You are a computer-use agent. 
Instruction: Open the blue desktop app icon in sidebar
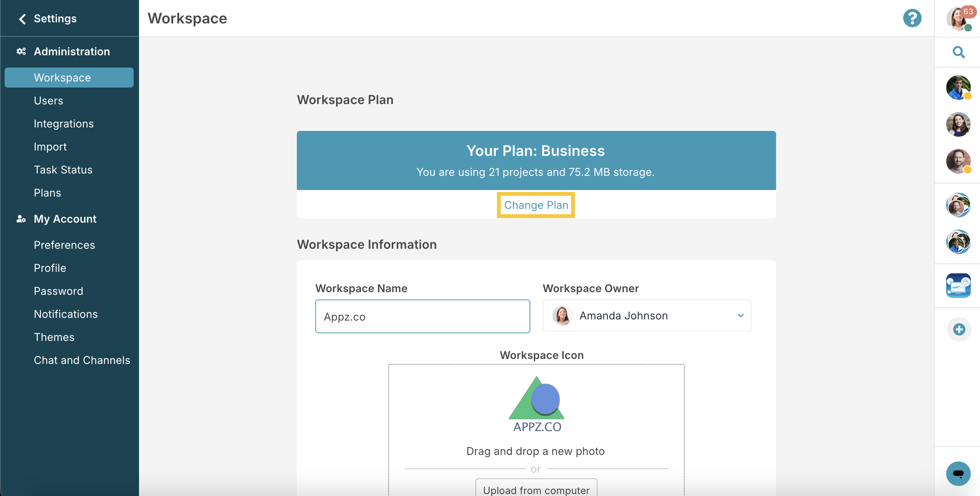(x=958, y=286)
